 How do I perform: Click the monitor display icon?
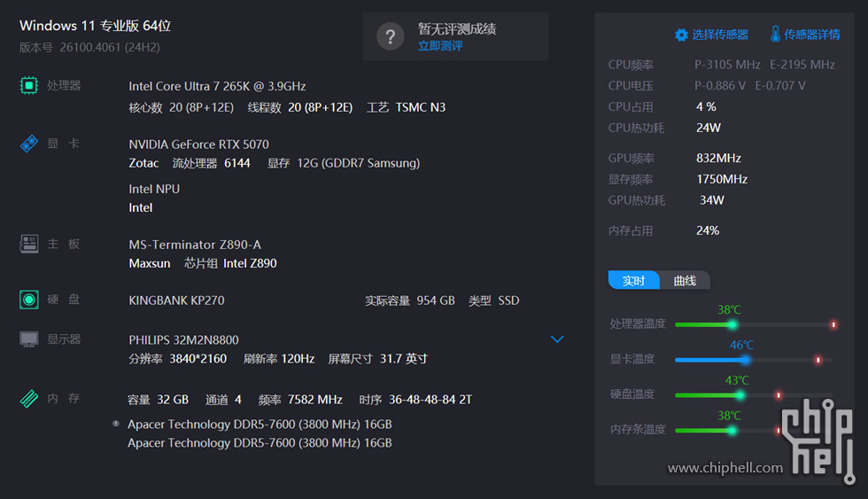(x=28, y=339)
